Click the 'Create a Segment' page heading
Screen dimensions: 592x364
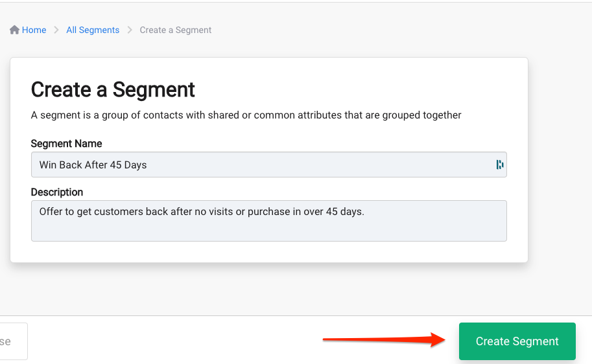click(x=113, y=90)
